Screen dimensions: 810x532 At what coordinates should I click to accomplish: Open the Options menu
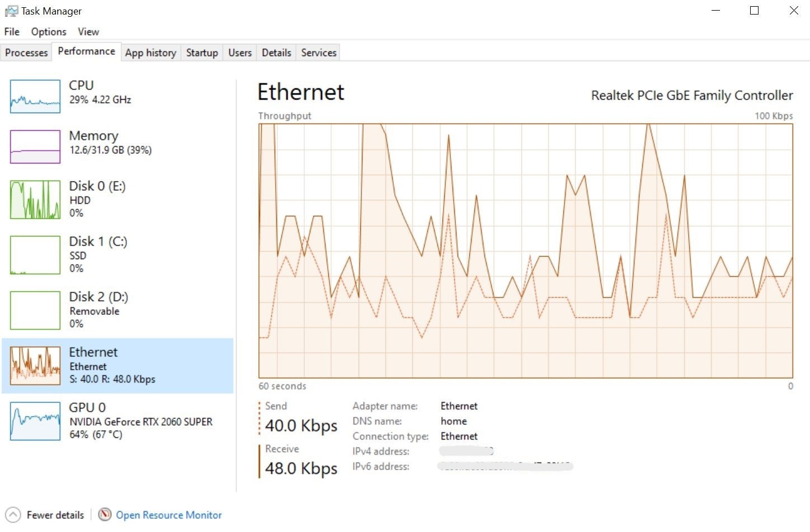pyautogui.click(x=49, y=32)
